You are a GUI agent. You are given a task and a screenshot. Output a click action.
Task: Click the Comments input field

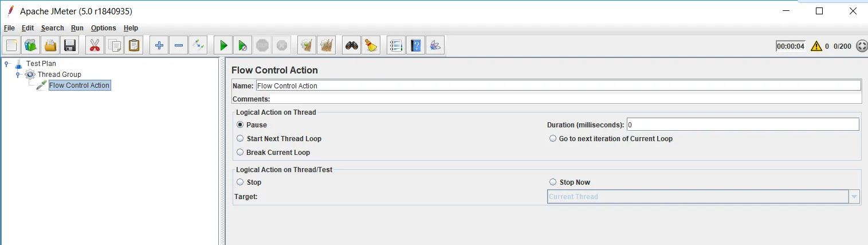point(566,99)
